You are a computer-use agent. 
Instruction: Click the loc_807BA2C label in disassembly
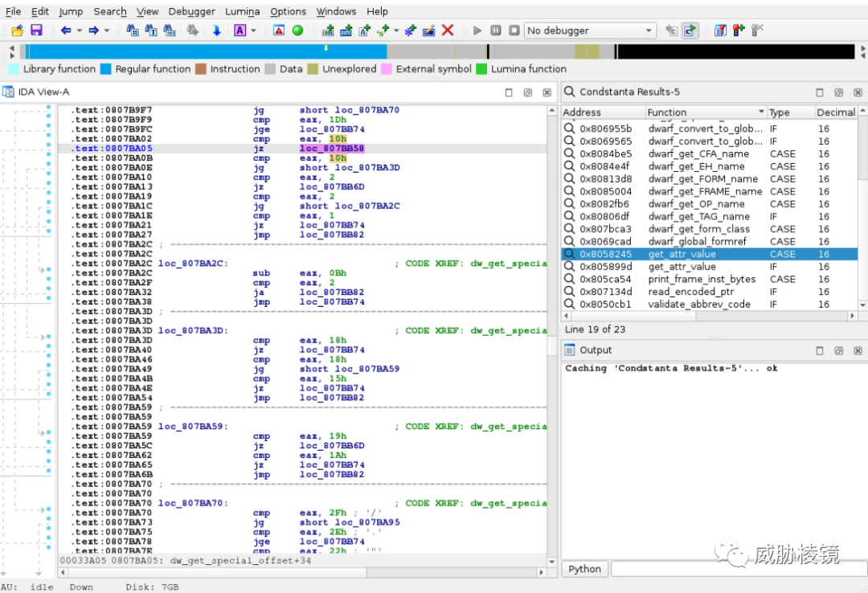(193, 263)
